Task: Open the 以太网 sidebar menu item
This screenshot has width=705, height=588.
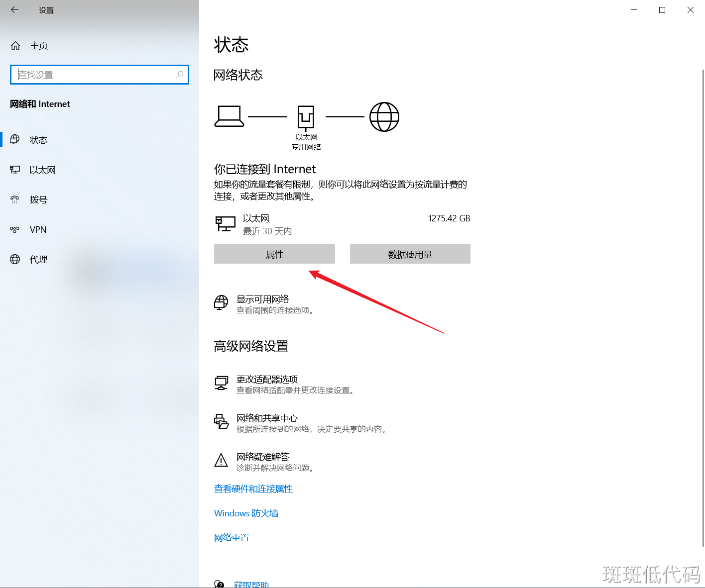Action: (42, 170)
